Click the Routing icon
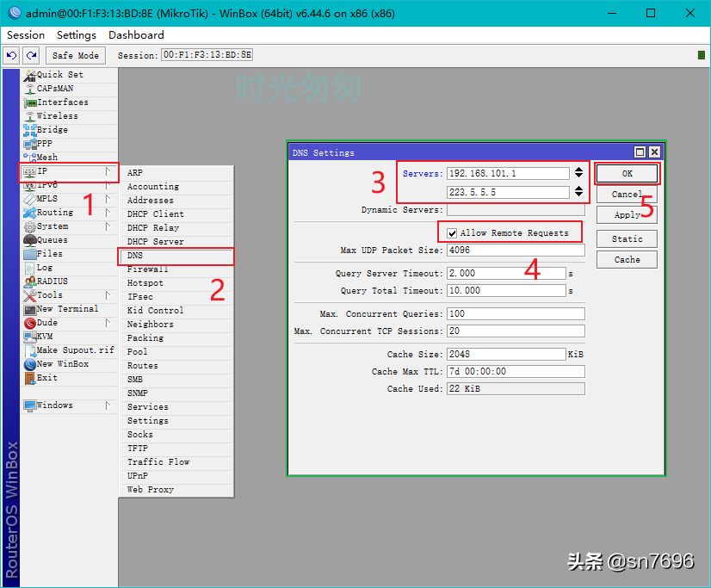 [30, 213]
